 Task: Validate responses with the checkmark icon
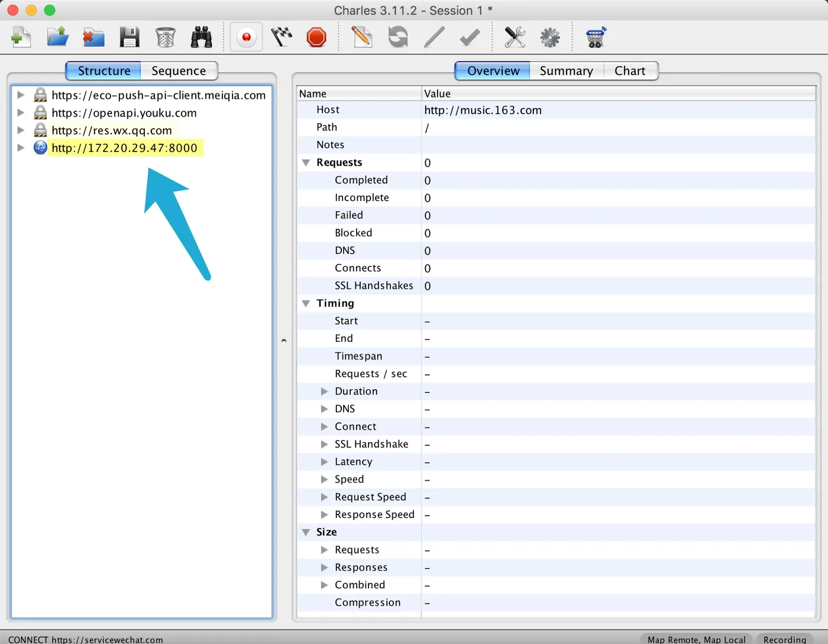pos(470,37)
